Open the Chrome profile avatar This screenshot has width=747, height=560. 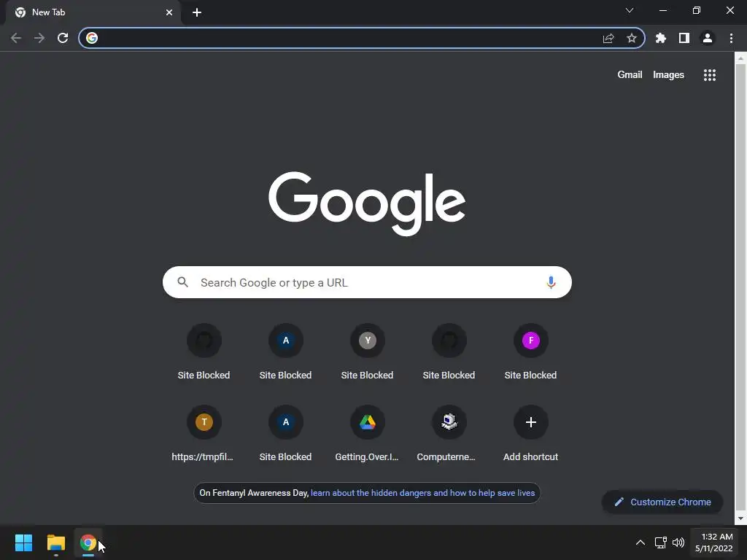708,38
